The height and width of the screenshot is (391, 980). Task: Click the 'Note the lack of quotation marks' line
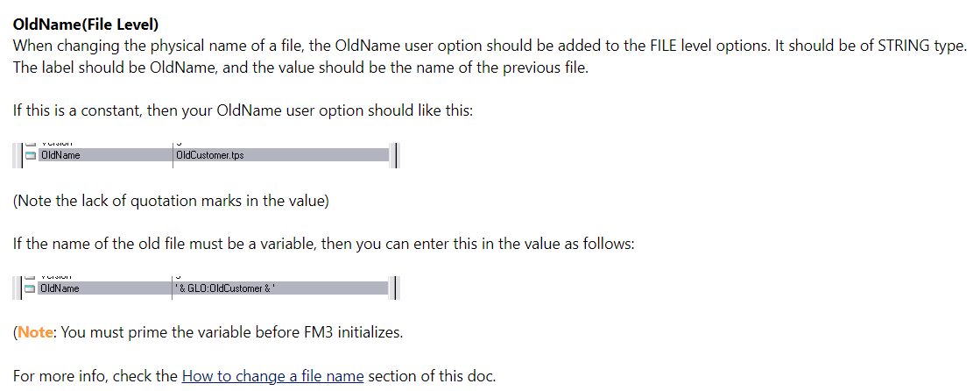pyautogui.click(x=171, y=201)
